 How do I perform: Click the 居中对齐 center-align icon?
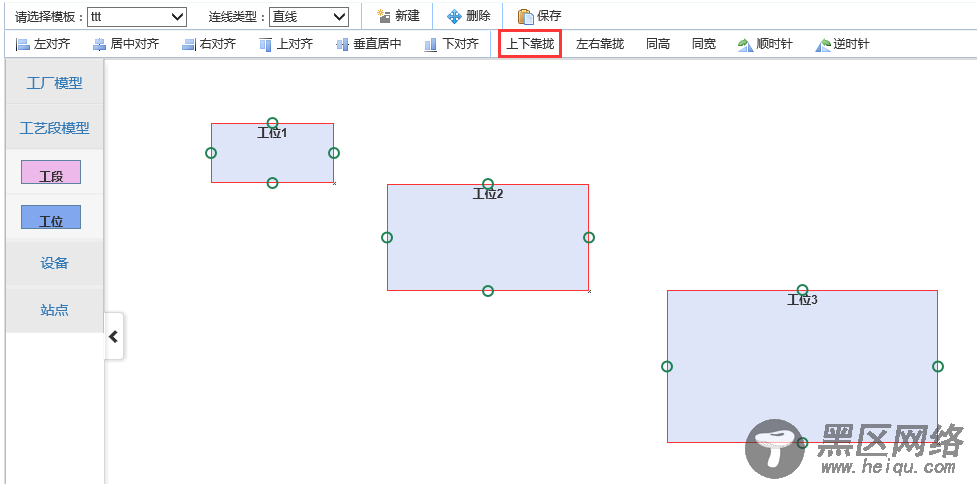[x=100, y=45]
